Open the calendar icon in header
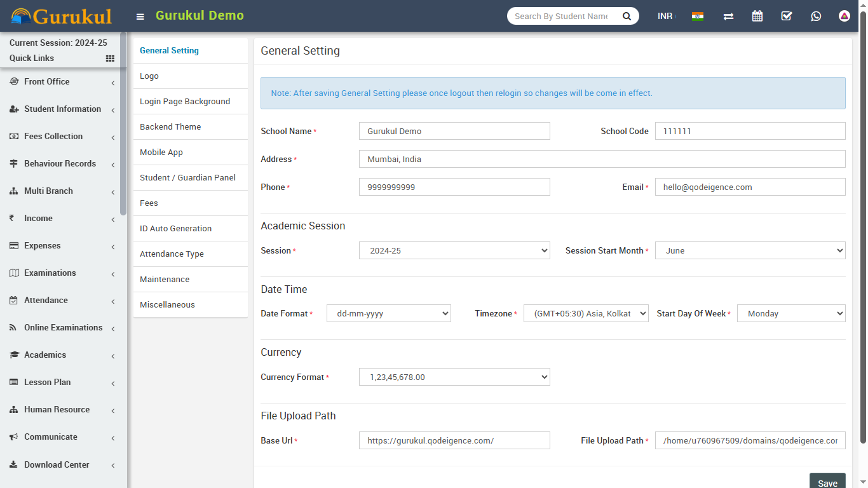Screen dimensions: 868x488 757,16
